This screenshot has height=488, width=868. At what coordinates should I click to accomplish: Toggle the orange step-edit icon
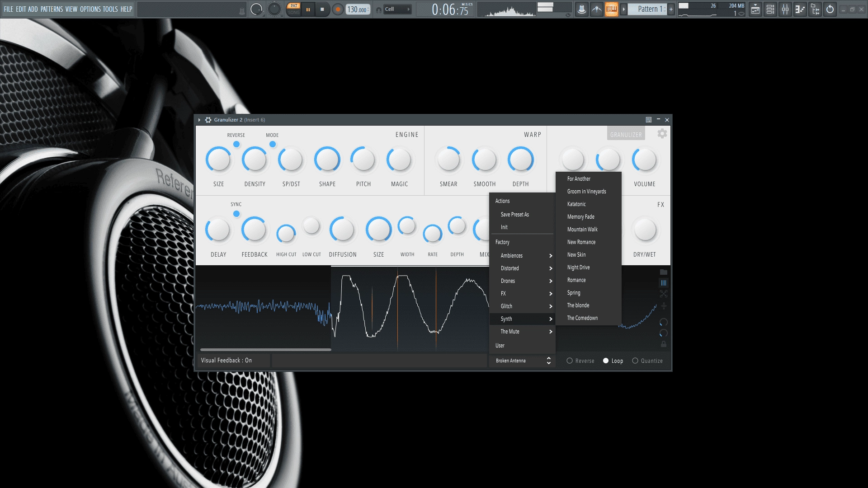tap(612, 9)
